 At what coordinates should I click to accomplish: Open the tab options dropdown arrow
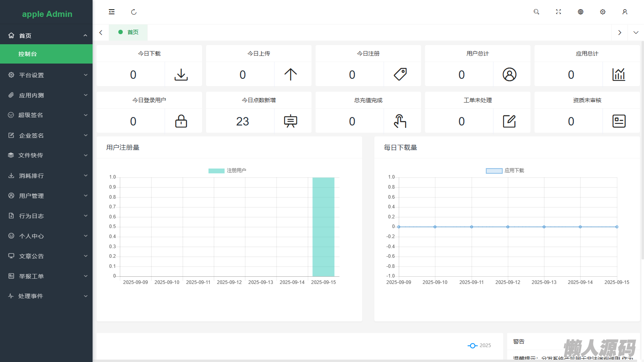click(x=636, y=33)
